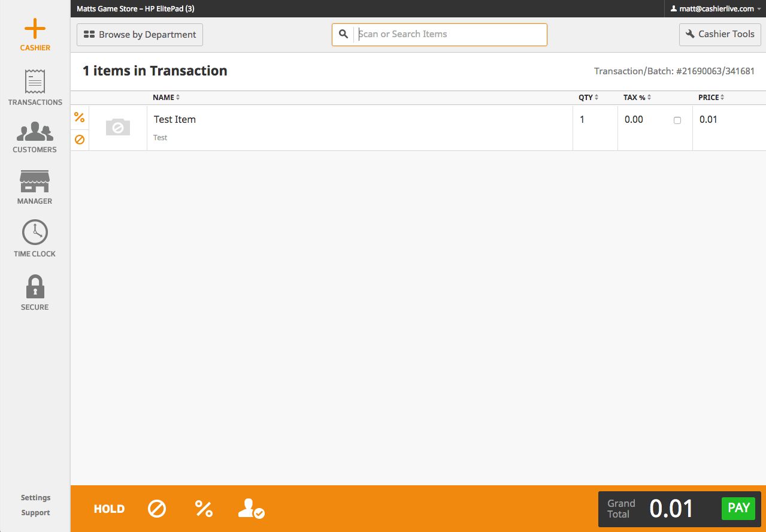Put the transaction on HOLD

point(109,509)
